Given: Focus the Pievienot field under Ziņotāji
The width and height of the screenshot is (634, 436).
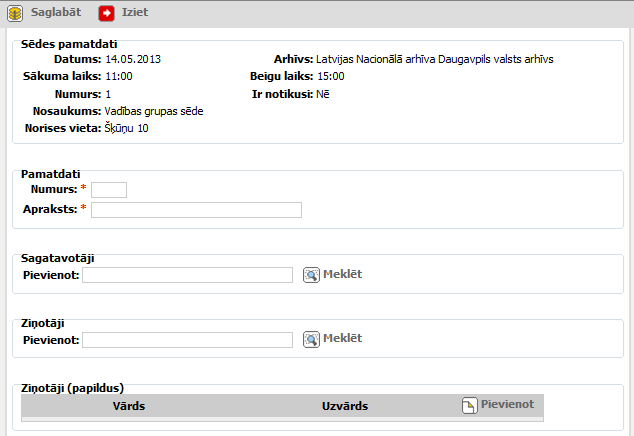Looking at the screenshot, I should click(x=187, y=340).
